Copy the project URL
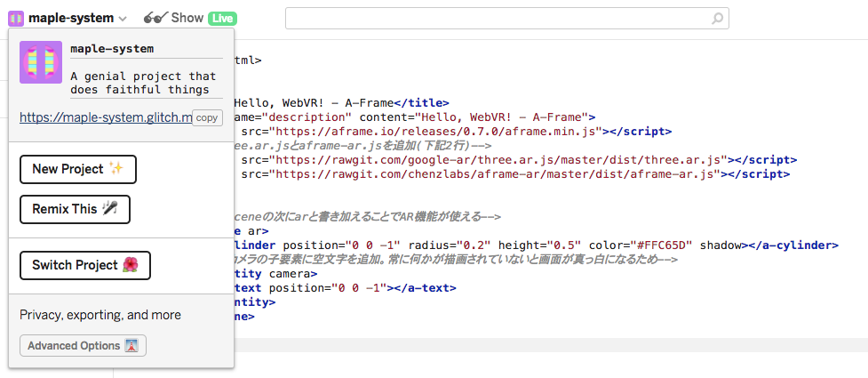 (207, 118)
